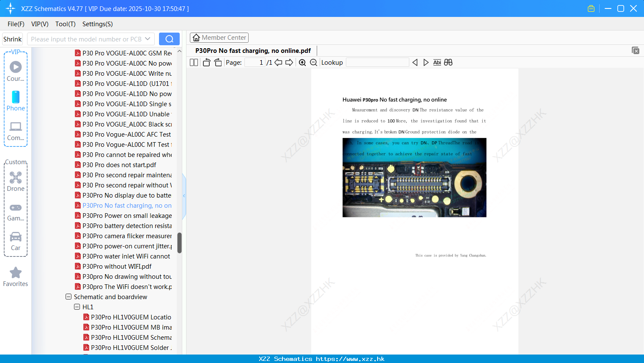Open P30Pro HL1V0GUEM Location file
This screenshot has height=363, width=644.
(127, 317)
